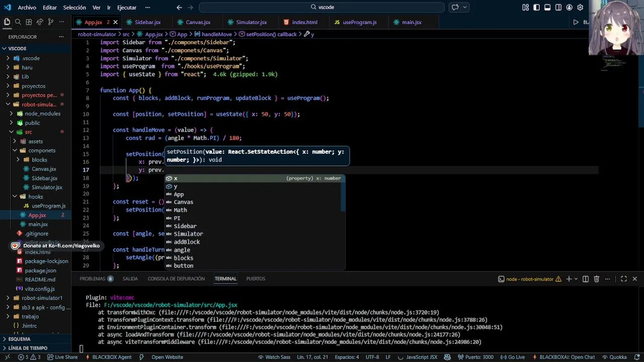644x362 pixels.
Task: Toggle bottom panel visibility
Action: pyautogui.click(x=547, y=8)
